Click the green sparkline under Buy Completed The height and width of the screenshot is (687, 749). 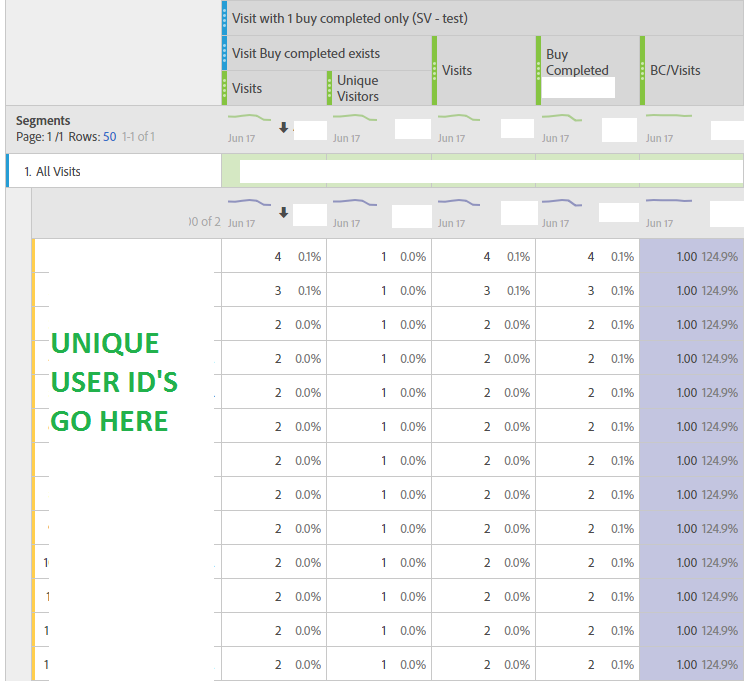coord(563,118)
